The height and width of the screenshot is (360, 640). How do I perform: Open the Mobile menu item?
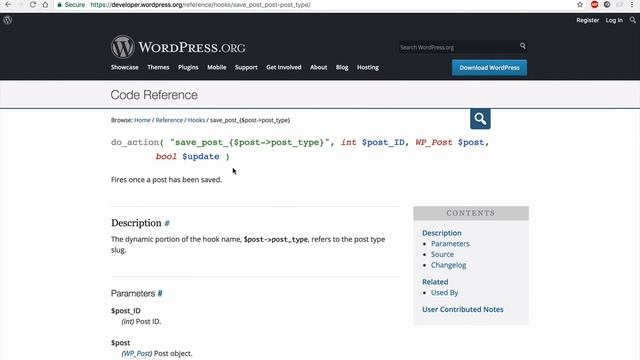pyautogui.click(x=216, y=67)
